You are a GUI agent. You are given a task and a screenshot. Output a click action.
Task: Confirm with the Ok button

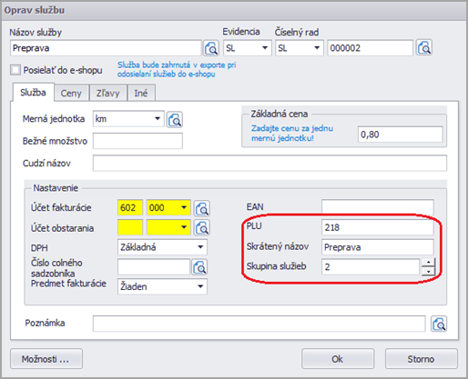click(337, 359)
